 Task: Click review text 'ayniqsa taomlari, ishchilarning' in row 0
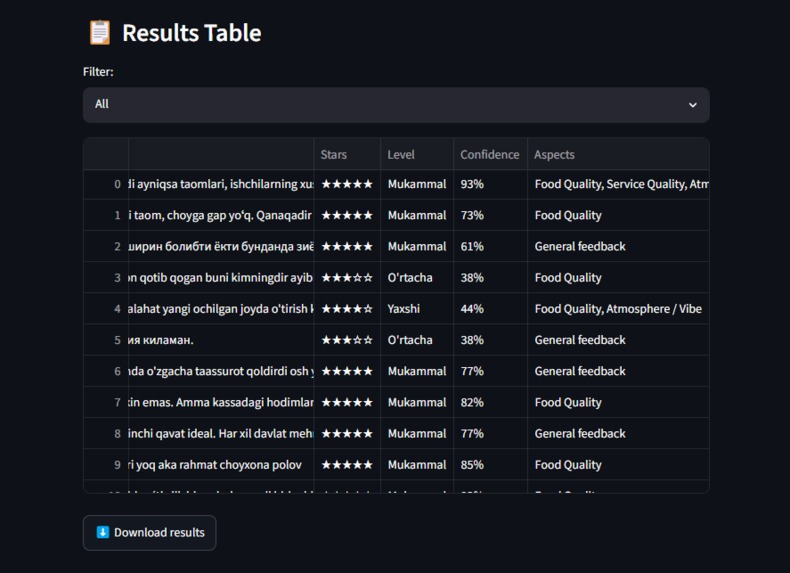pyautogui.click(x=221, y=184)
